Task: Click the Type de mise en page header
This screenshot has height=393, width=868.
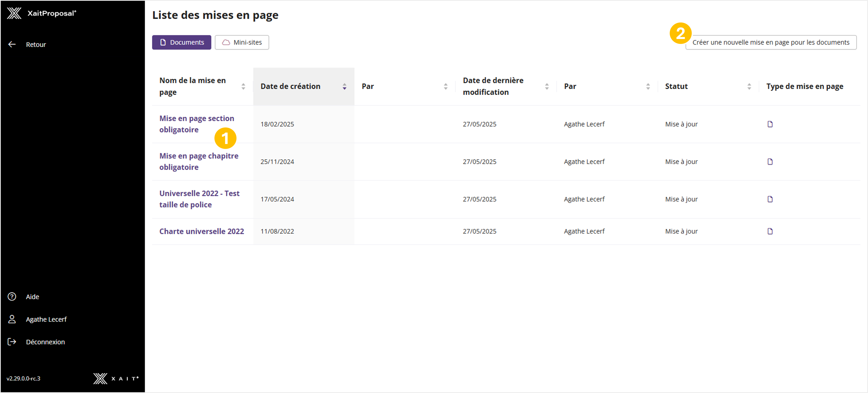Action: (805, 86)
